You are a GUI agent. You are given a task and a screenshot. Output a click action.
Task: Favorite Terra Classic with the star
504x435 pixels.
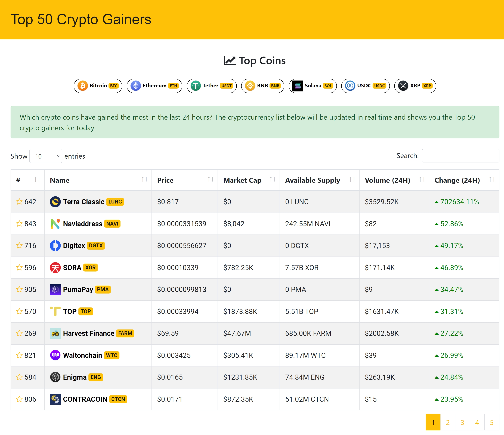(x=19, y=201)
